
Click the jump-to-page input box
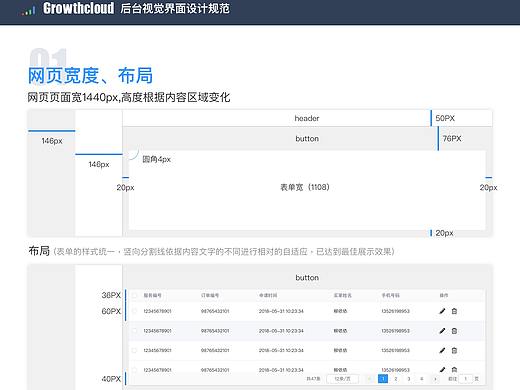click(x=466, y=379)
